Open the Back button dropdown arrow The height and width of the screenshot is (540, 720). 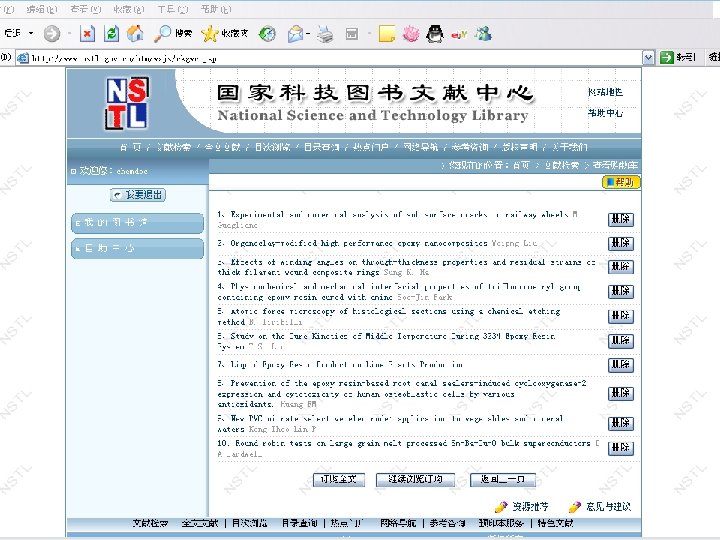31,33
